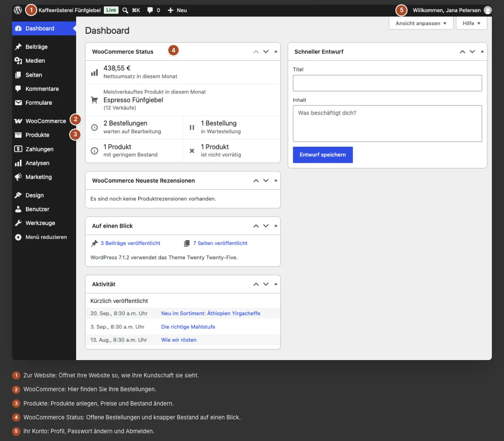Viewport: 504px width, 441px height.
Task: Click Neu in the admin bar
Action: [x=182, y=10]
